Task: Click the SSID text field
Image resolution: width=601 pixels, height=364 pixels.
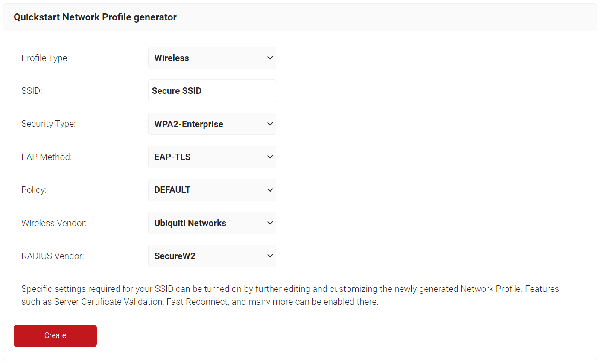Action: [x=212, y=91]
